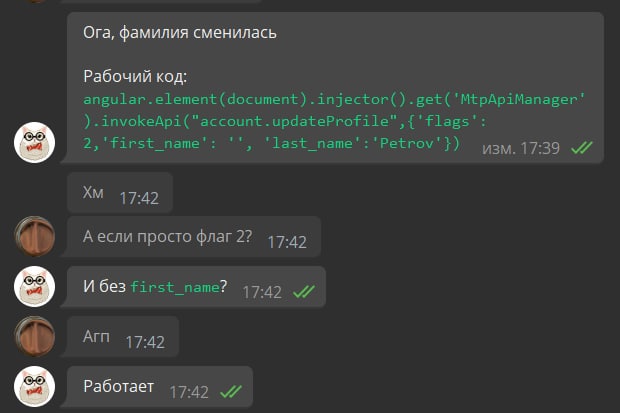Select the message 'Ога, фамилия сменилась'
620x413 pixels.
(x=180, y=32)
